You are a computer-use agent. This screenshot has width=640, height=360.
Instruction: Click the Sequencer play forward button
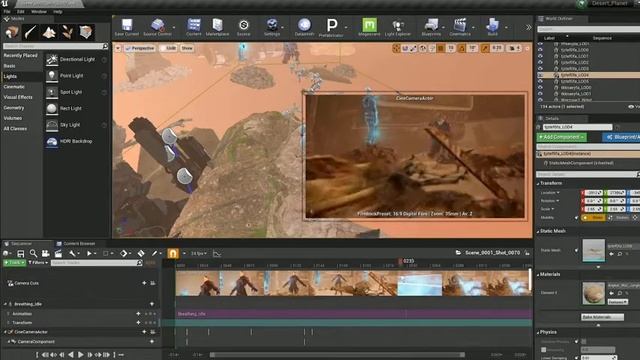pos(80,355)
